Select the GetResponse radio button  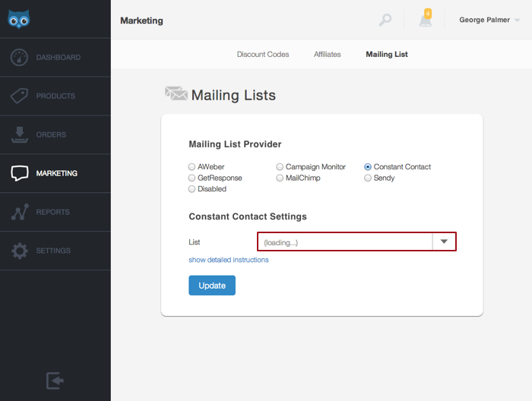tap(192, 178)
